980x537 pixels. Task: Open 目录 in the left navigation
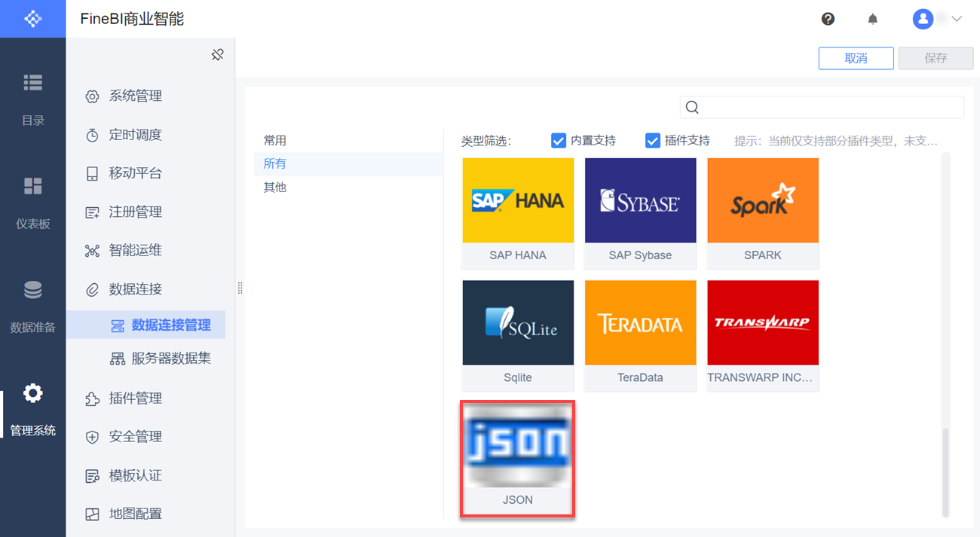pos(32,100)
